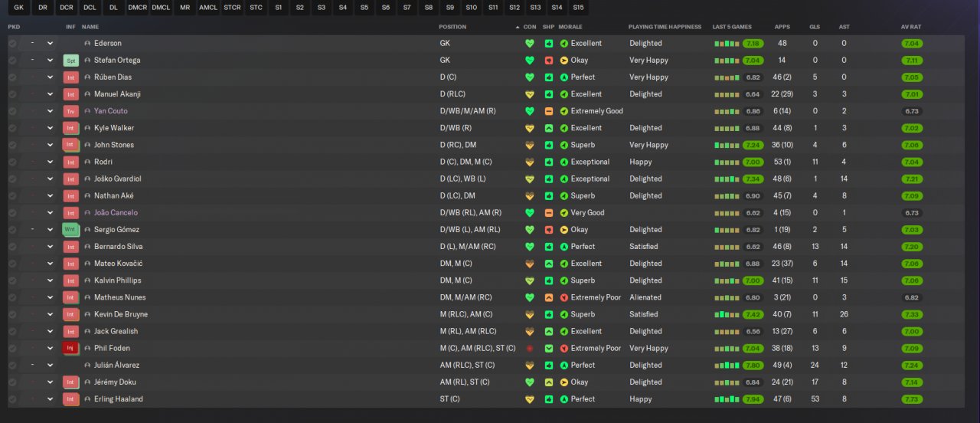
Task: Click Phil Foden's injured condition icon
Action: point(529,348)
